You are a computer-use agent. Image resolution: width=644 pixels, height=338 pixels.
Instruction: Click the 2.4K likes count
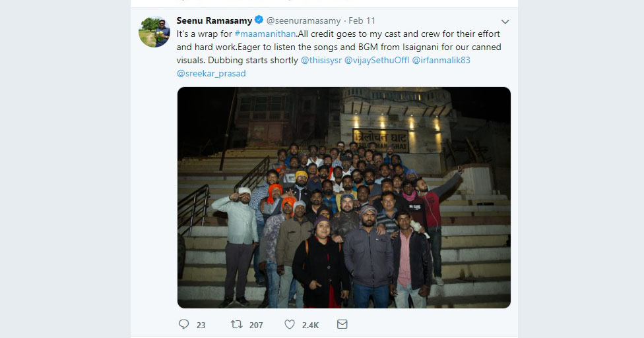(x=311, y=325)
